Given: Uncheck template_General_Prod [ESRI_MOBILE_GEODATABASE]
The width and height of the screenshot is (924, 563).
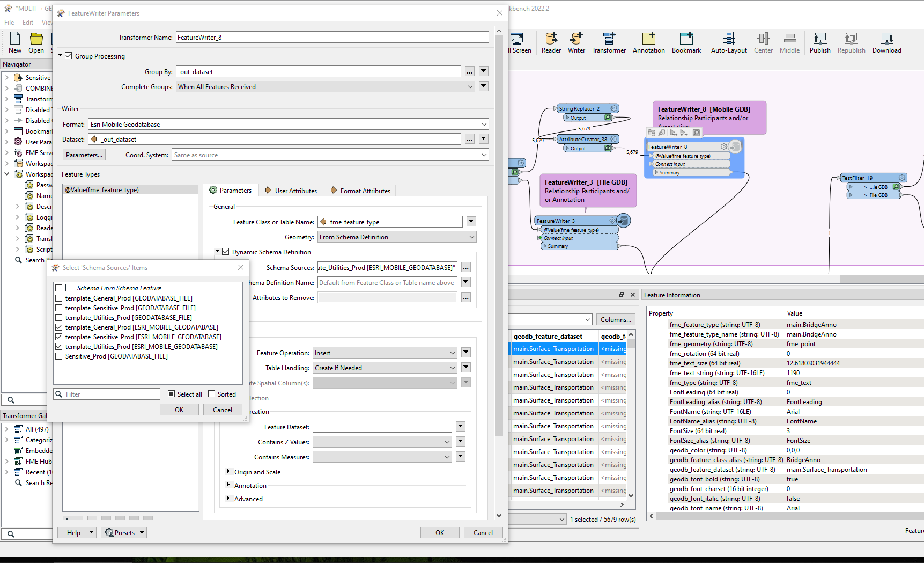Looking at the screenshot, I should click(59, 327).
